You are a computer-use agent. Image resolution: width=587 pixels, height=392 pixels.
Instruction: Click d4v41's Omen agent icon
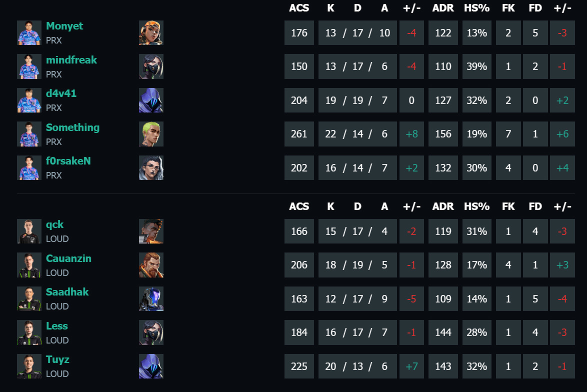[x=151, y=100]
